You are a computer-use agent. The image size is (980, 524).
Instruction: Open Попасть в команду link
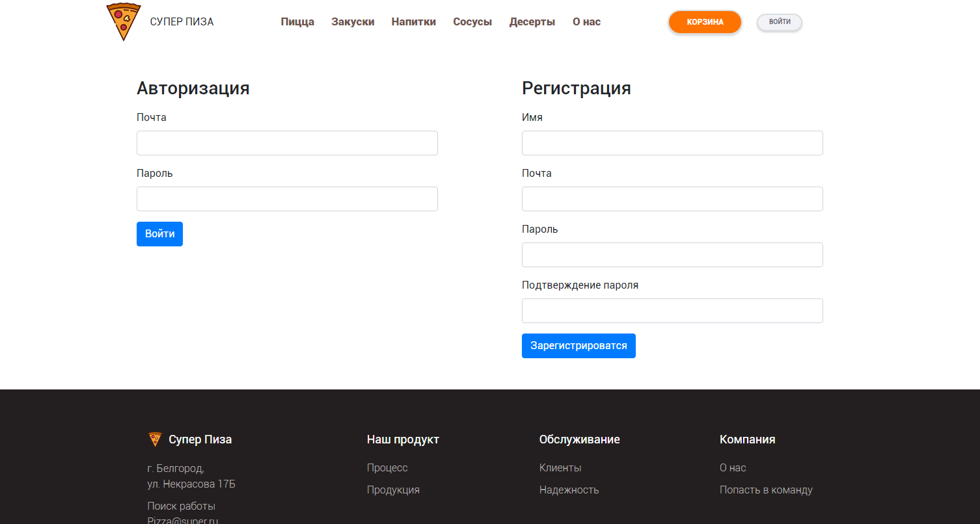(x=766, y=490)
